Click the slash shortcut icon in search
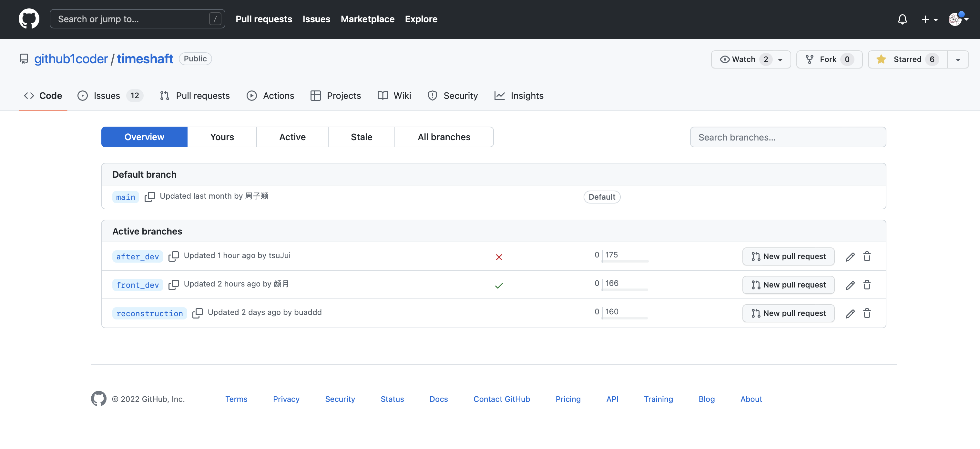The width and height of the screenshot is (980, 449). click(215, 19)
